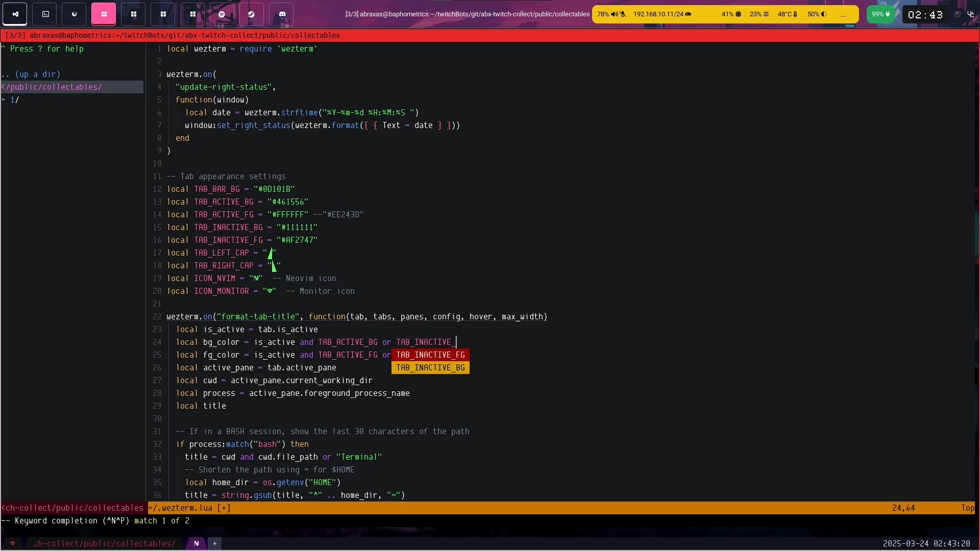
Task: Switch to the terminal workspace icon
Action: pos(45,14)
